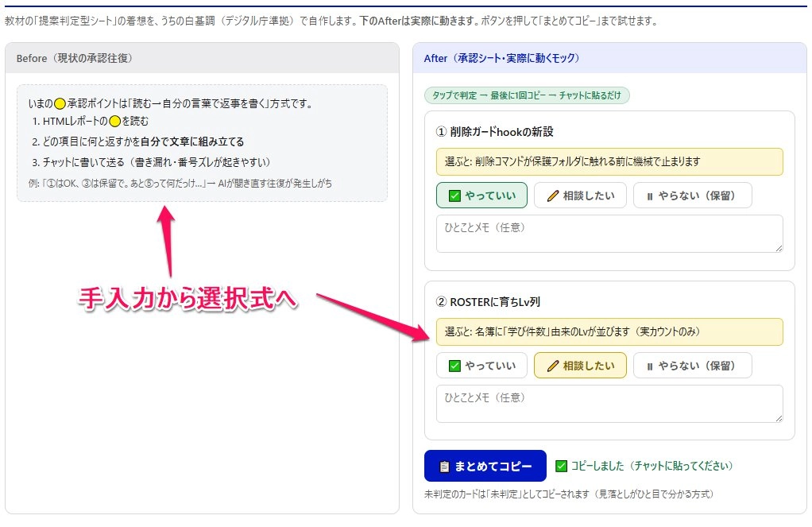Select やらない（保留） on the ROSTER card
Image resolution: width=812 pixels, height=527 pixels.
tap(692, 366)
